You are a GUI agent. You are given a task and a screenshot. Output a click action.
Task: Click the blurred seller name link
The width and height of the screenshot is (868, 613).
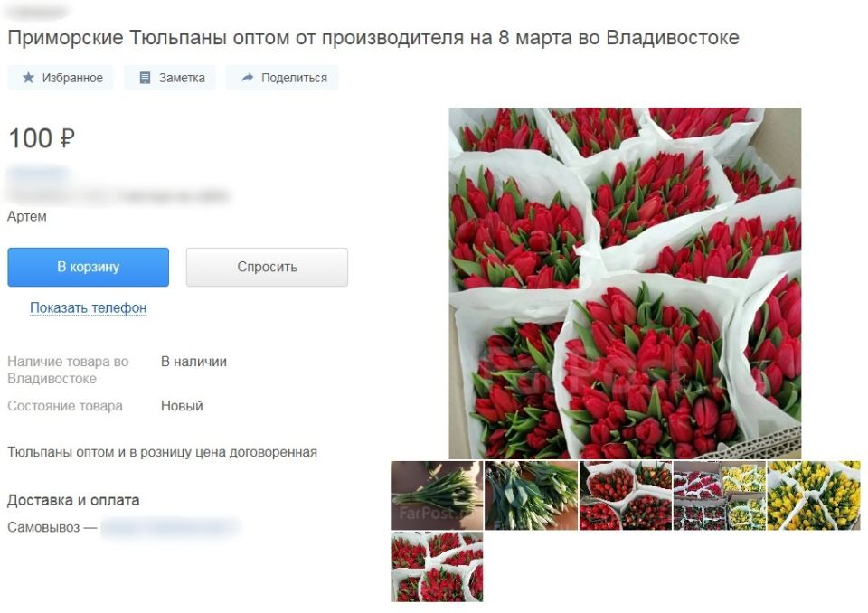pyautogui.click(x=38, y=174)
